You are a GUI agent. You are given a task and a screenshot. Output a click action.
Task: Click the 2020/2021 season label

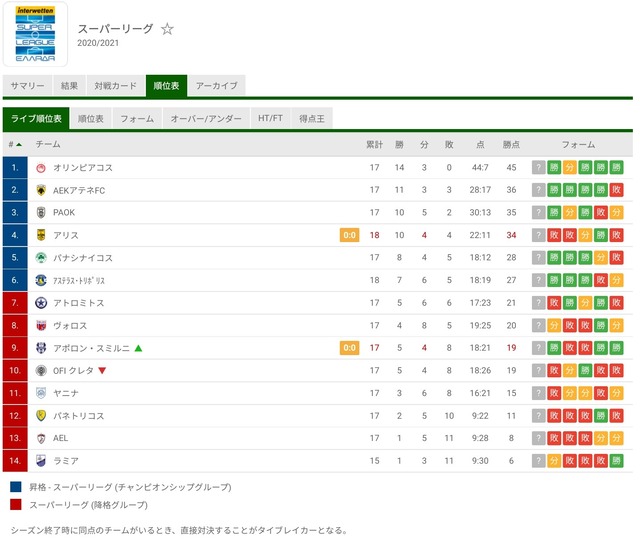click(98, 43)
